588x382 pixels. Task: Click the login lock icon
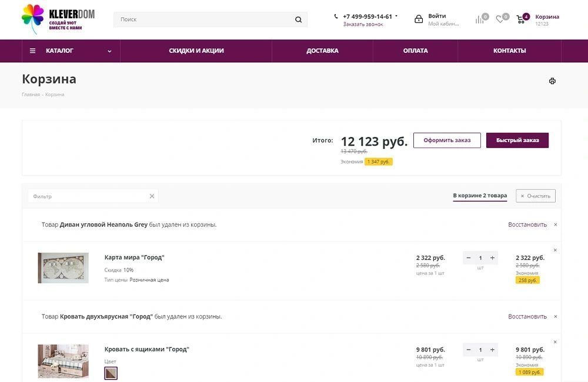(419, 19)
